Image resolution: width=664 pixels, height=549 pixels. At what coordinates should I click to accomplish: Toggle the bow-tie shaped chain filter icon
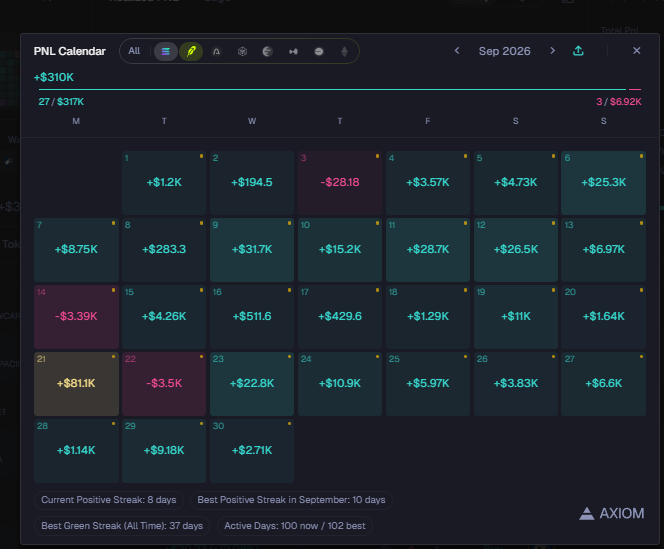[293, 52]
